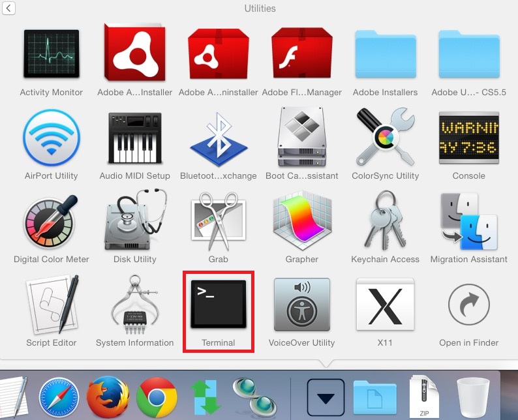The width and height of the screenshot is (518, 420).
Task: Open the Adobe Installers folder
Action: (x=385, y=54)
